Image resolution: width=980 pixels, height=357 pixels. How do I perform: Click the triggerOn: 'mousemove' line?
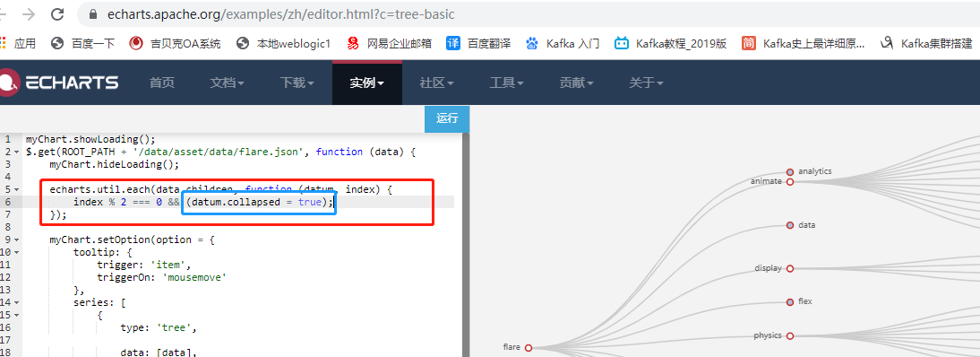point(161,277)
